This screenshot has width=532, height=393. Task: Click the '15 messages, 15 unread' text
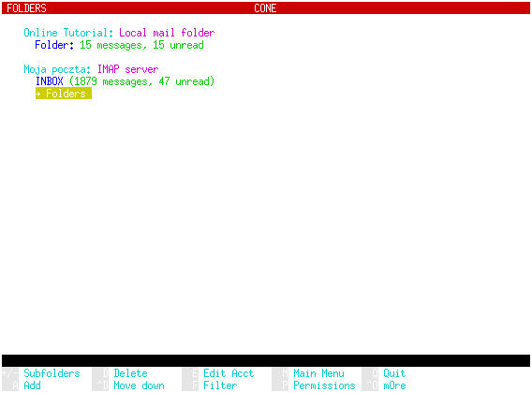(x=141, y=45)
